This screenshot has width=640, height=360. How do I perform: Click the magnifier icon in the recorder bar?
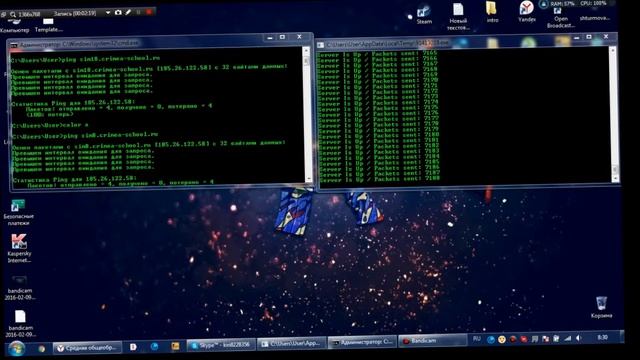(x=13, y=14)
